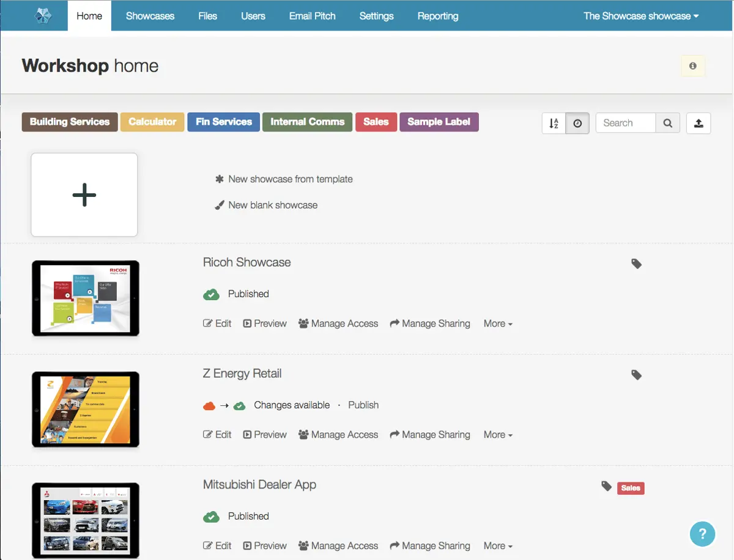Toggle alphabetical A-Z sort order
The width and height of the screenshot is (734, 560).
click(554, 123)
